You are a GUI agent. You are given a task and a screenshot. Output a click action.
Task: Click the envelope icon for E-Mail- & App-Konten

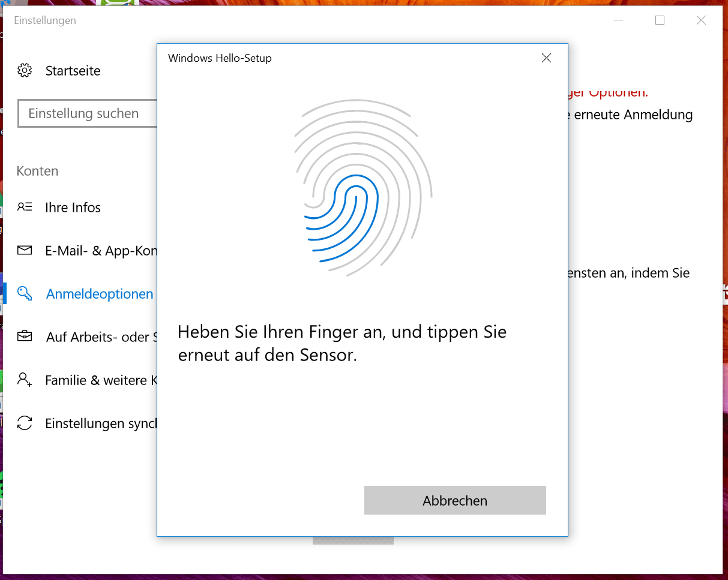(25, 251)
